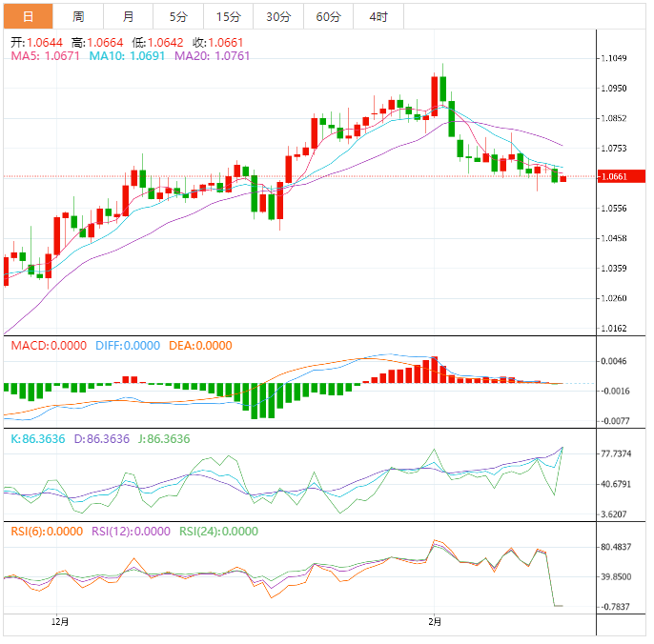Viewport: 654px width, 644px height.
Task: Switch to the 周 (weekly) chart tab
Action: point(78,16)
